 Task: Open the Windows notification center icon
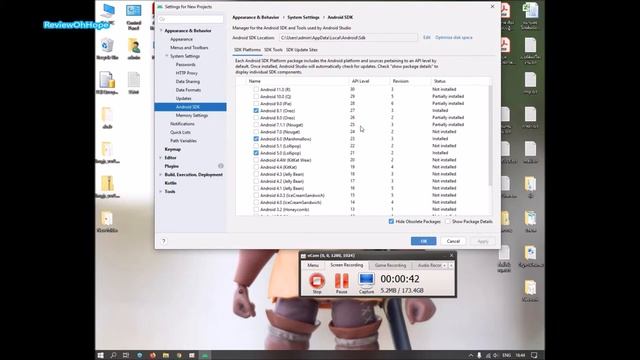tap(534, 356)
